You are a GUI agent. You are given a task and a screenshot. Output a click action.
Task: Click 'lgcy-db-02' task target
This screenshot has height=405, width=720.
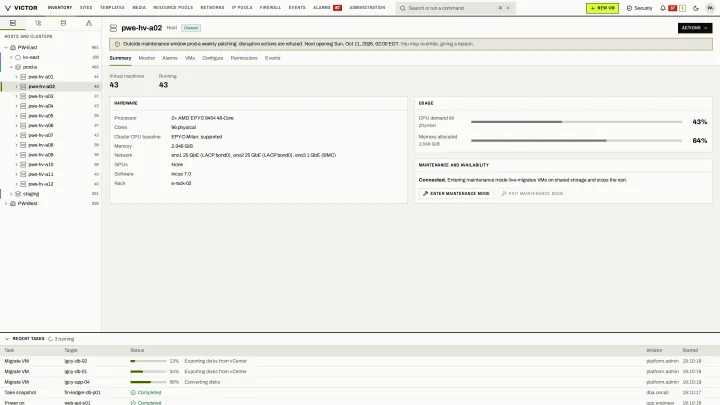pyautogui.click(x=76, y=361)
